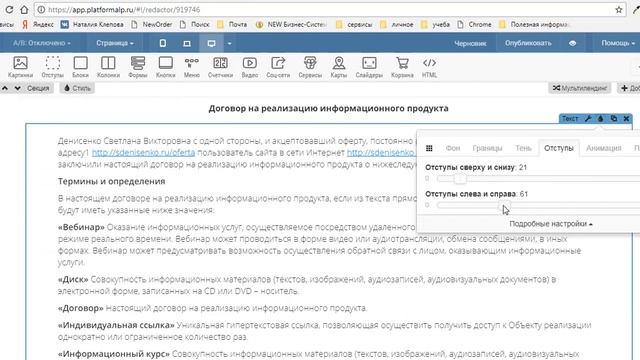The height and width of the screenshot is (360, 640).
Task: Select the Формы forms tool
Action: pos(138,67)
